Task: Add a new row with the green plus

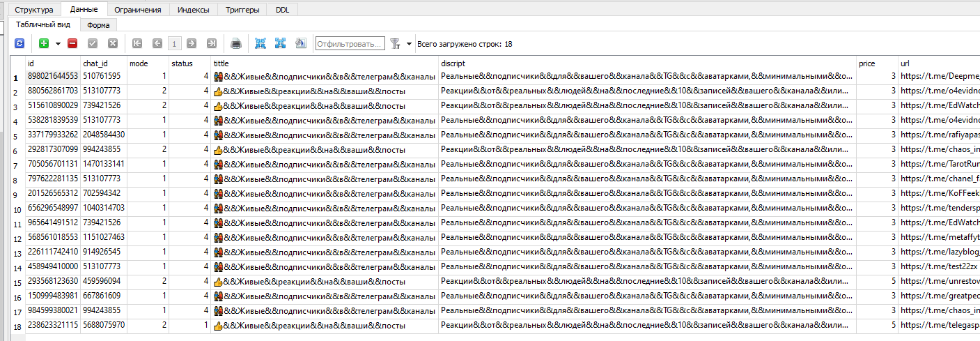Action: click(44, 43)
